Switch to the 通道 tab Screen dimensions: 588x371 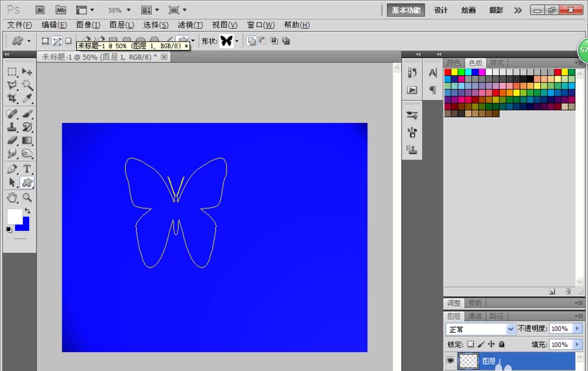click(475, 316)
